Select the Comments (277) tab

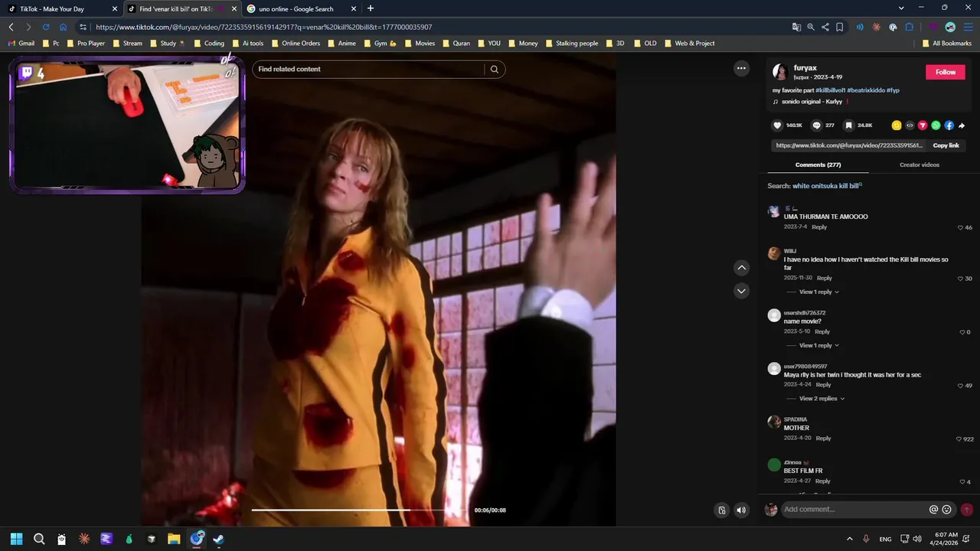coord(818,165)
